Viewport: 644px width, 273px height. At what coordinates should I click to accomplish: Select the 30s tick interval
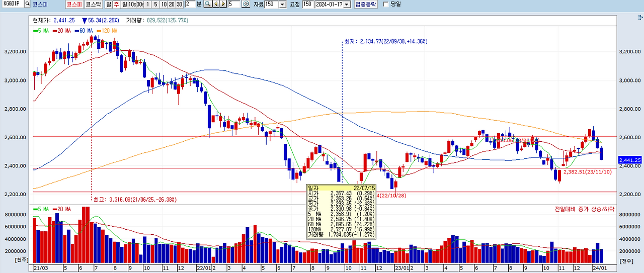click(x=140, y=4)
